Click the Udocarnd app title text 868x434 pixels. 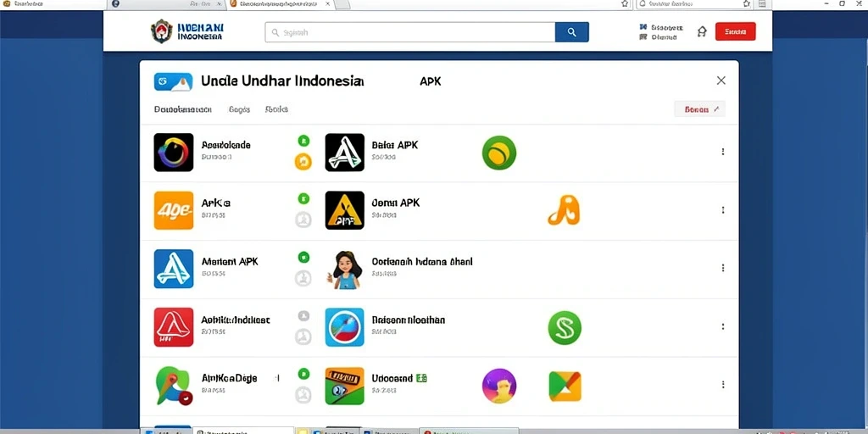tap(399, 379)
